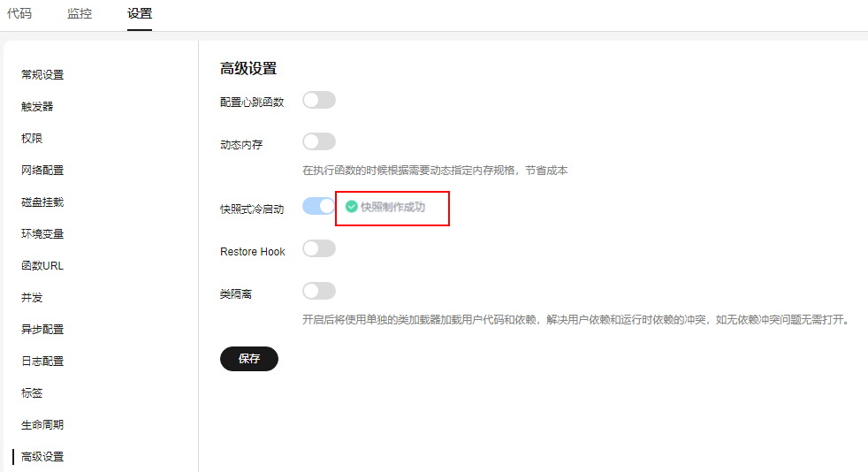Select the 设置 tab
Viewport: 868px width, 472px height.
tap(140, 13)
